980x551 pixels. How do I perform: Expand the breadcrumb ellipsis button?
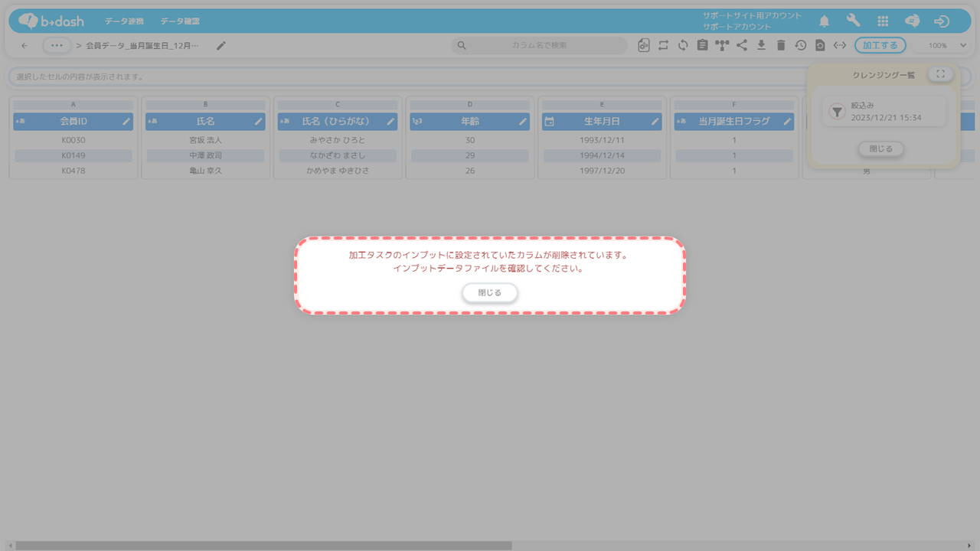57,46
